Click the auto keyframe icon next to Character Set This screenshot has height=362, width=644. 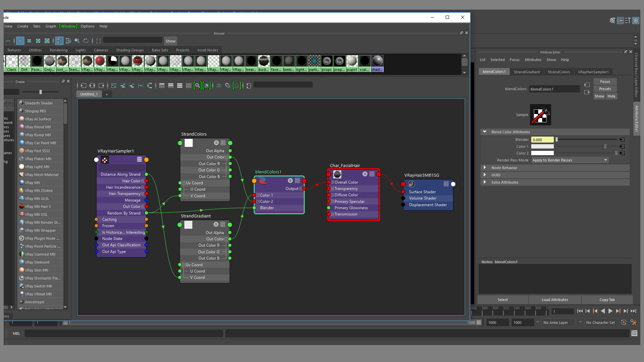624,322
